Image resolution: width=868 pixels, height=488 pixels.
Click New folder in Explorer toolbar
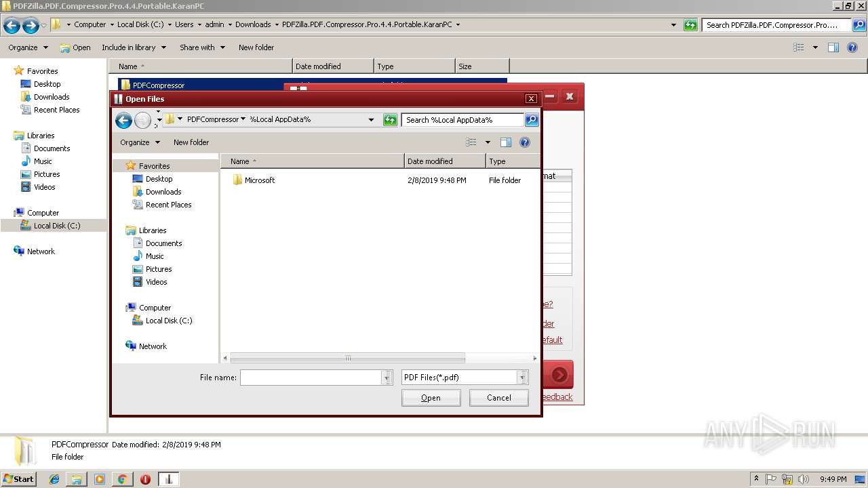click(256, 47)
